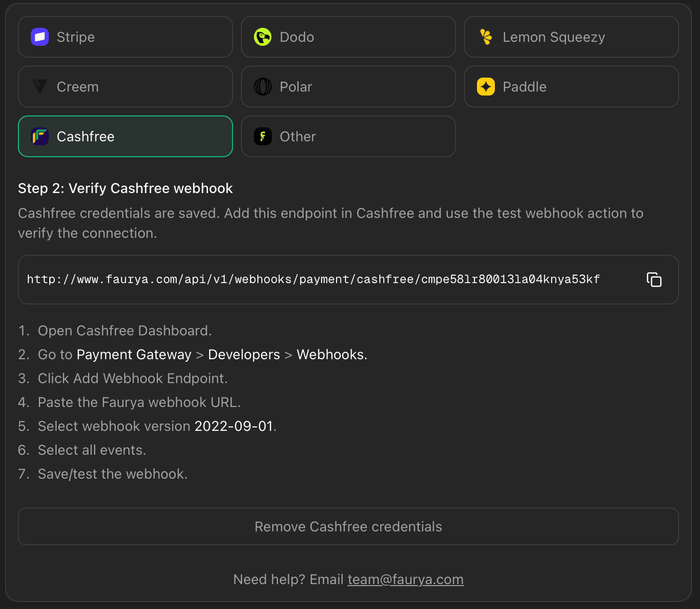Choose the Paddle provider label
This screenshot has width=700, height=609.
coord(524,87)
